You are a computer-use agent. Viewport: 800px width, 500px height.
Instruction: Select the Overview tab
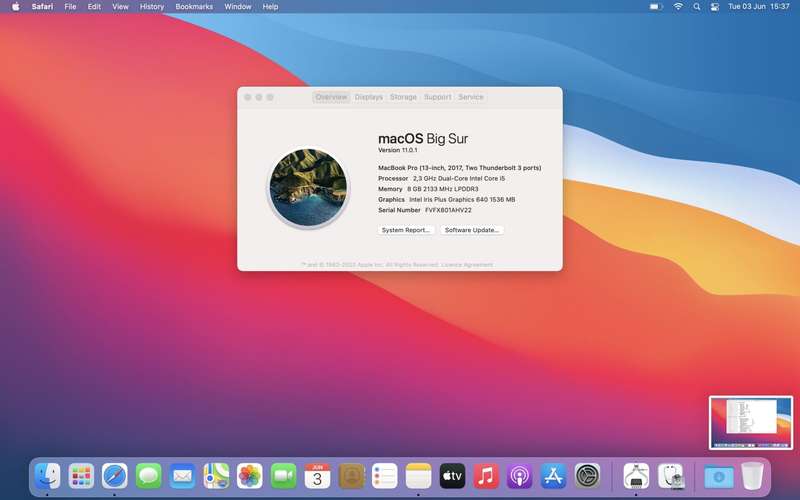pyautogui.click(x=331, y=97)
